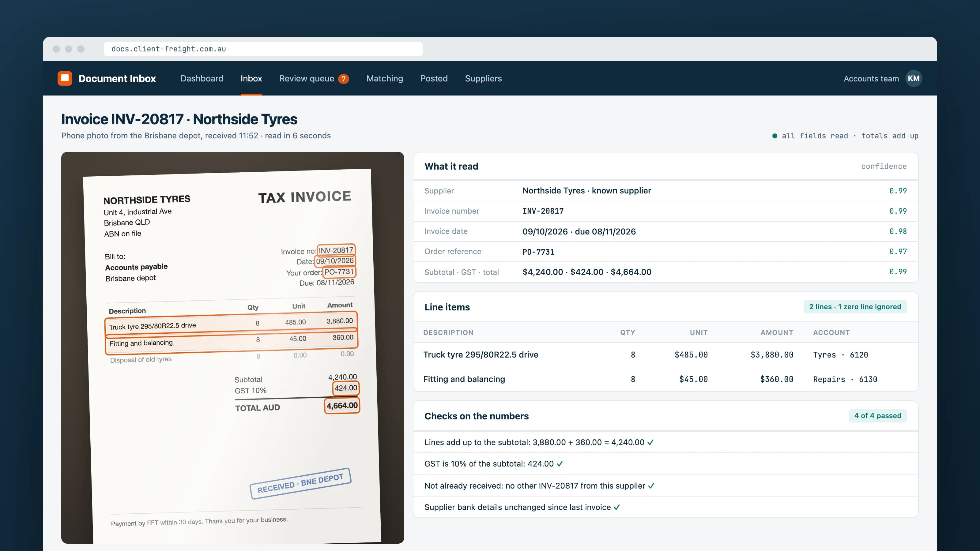Click the review queue badge showing 7
Image resolution: width=980 pixels, height=551 pixels.
(344, 79)
